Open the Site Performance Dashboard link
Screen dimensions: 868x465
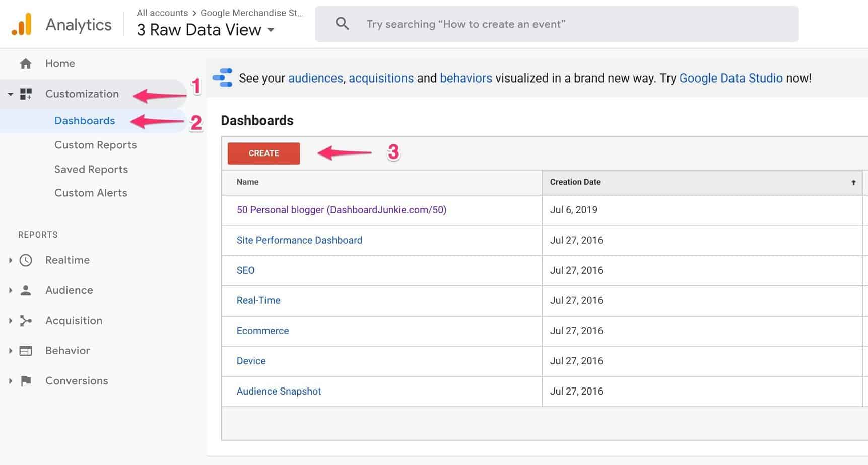[299, 240]
